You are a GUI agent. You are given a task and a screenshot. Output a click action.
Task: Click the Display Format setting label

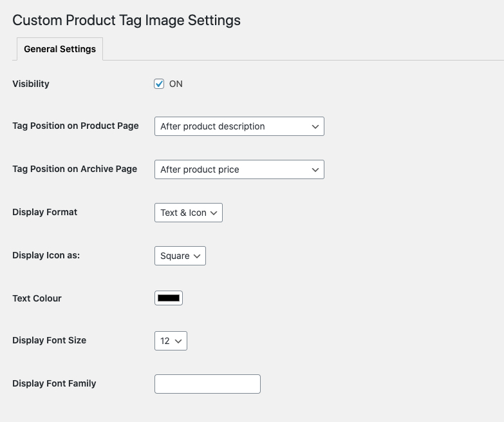44,212
